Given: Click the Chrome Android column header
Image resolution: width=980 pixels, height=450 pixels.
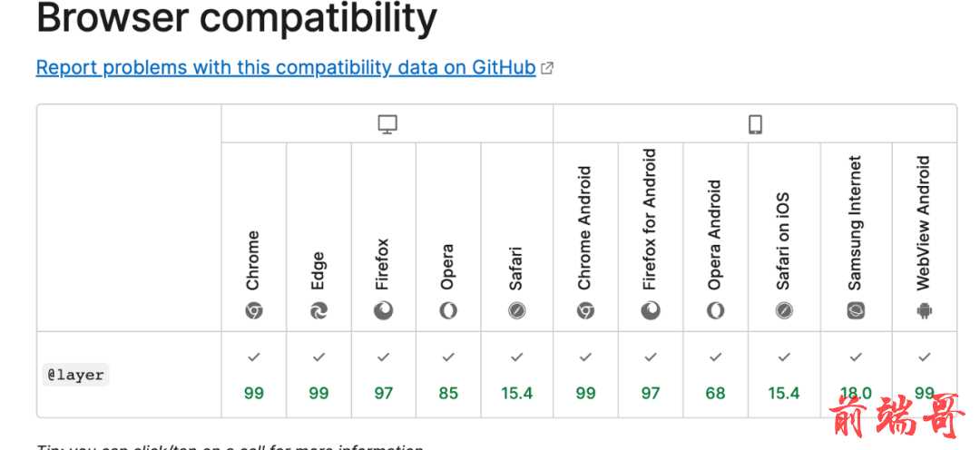Looking at the screenshot, I should pyautogui.click(x=585, y=238).
